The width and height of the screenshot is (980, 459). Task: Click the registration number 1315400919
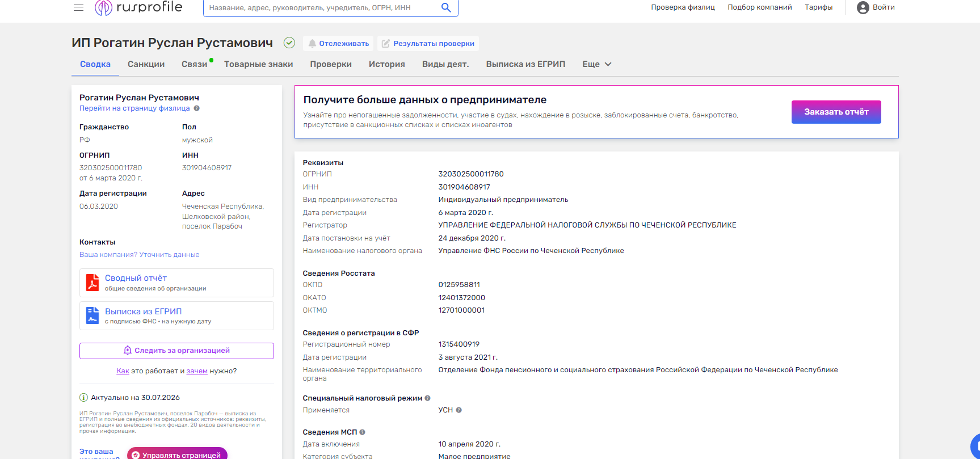[459, 344]
